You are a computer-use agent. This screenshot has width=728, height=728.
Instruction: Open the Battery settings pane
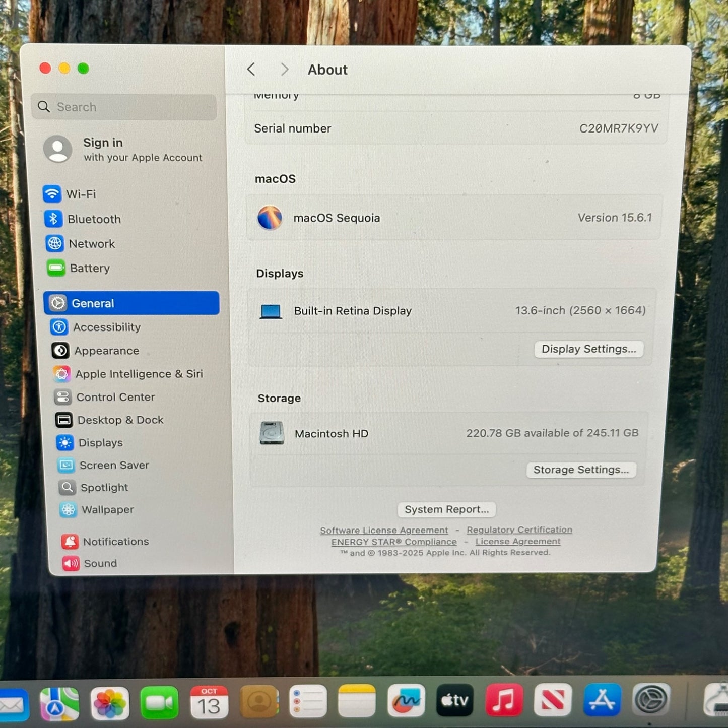[x=89, y=269]
